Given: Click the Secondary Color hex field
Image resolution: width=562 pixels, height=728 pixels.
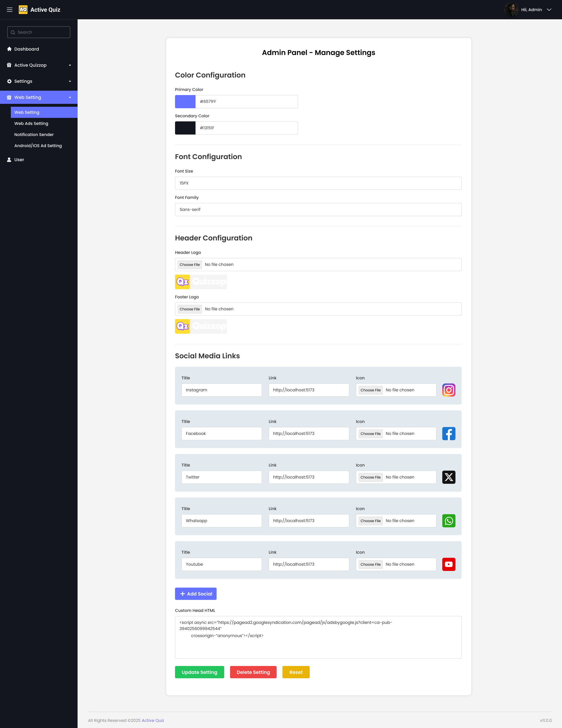Looking at the screenshot, I should coord(246,128).
